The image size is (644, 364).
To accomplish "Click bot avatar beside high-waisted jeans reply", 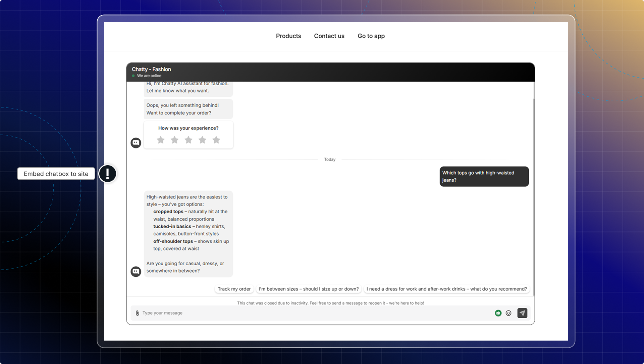I will [x=136, y=271].
